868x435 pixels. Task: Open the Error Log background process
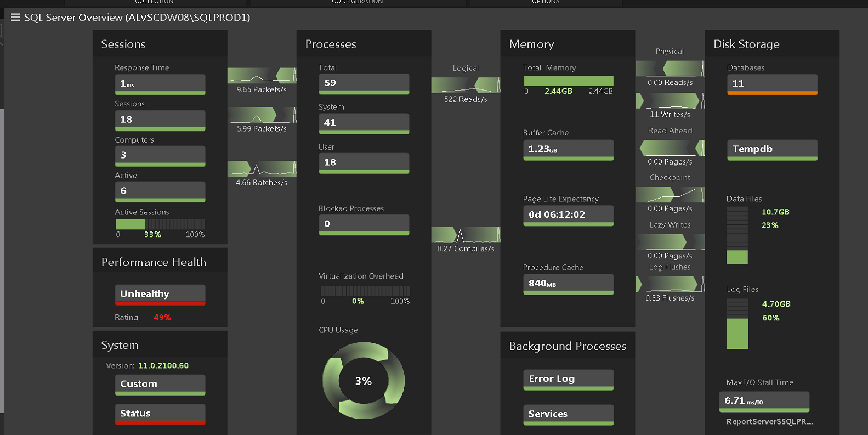(568, 379)
